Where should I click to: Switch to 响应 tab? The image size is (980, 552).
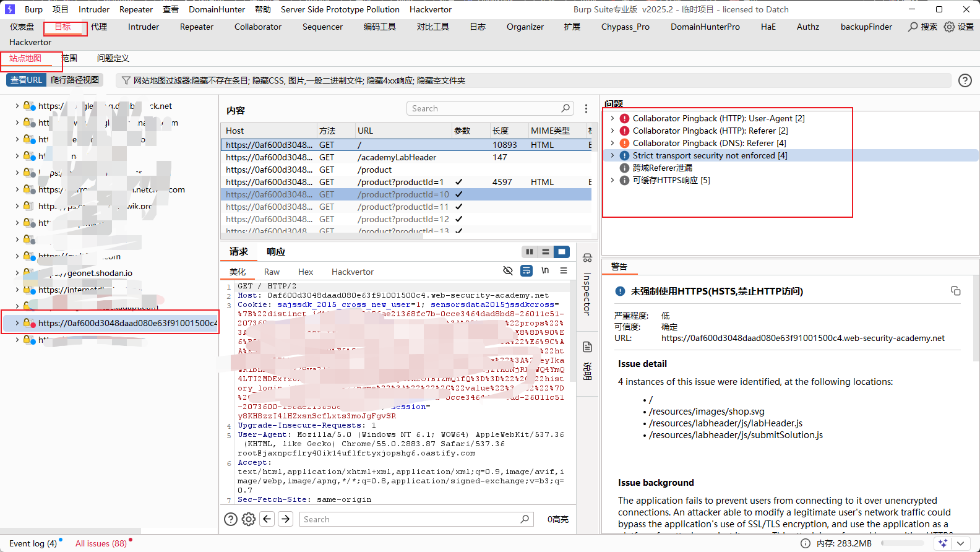[x=276, y=252]
